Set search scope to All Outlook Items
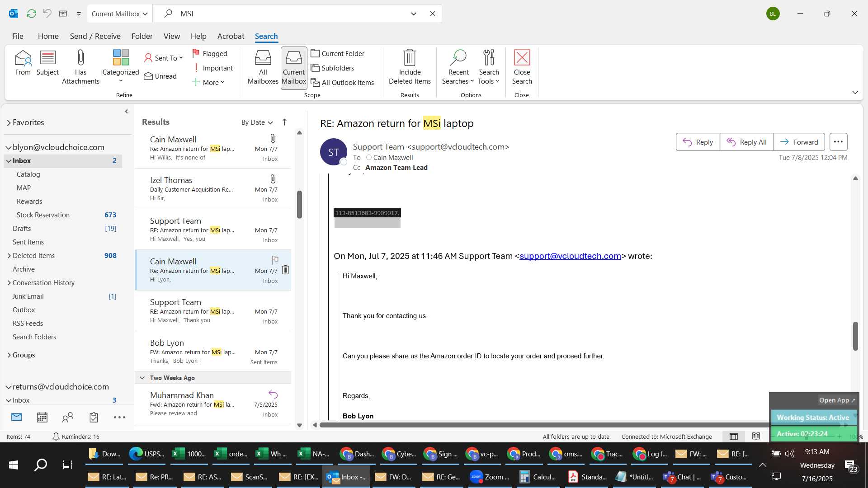Screen dimensions: 868x488 (x=343, y=82)
